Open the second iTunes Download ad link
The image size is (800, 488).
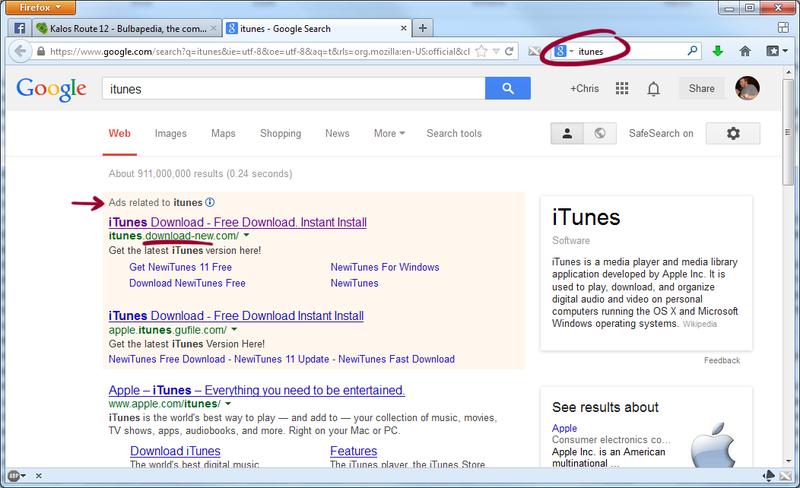(x=236, y=316)
